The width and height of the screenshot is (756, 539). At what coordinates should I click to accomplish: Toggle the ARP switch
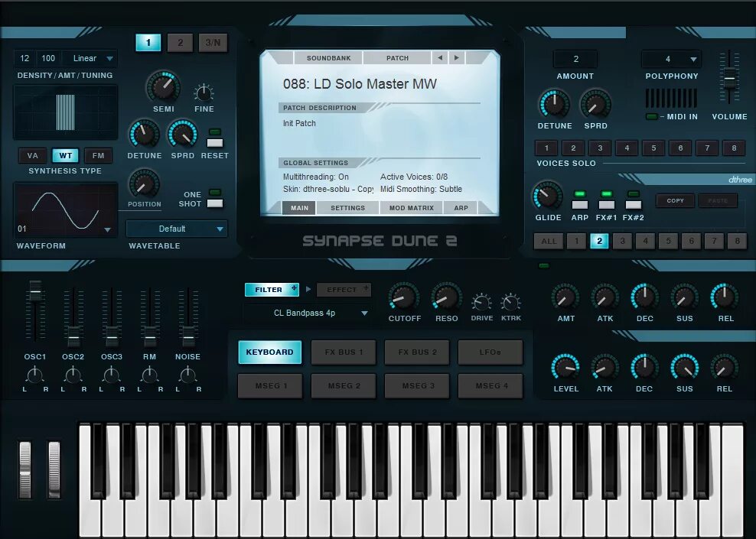pyautogui.click(x=579, y=205)
